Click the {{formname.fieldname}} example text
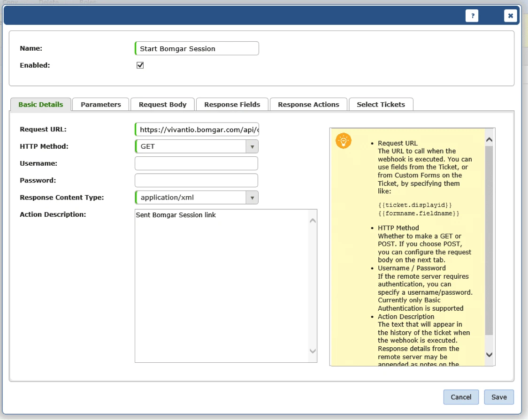528x420 pixels. tap(419, 214)
